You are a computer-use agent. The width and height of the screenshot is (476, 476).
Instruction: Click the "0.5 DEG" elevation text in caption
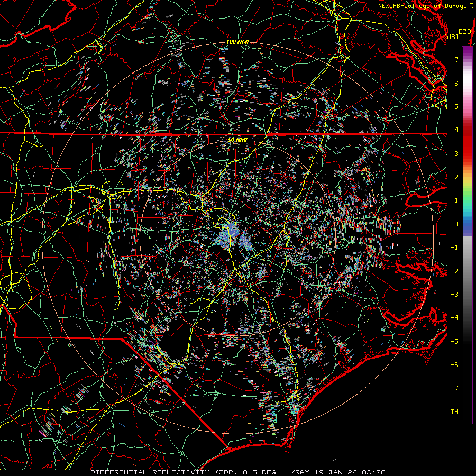pos(260,472)
